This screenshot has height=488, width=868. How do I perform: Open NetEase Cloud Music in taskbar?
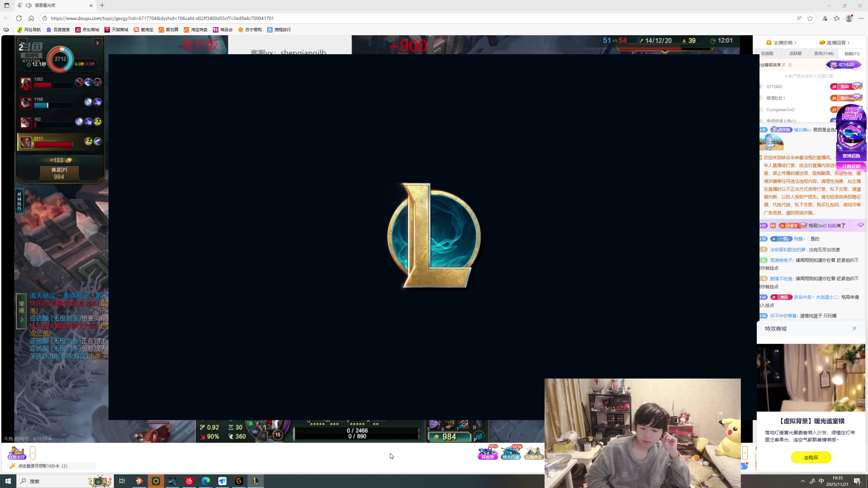[x=189, y=481]
